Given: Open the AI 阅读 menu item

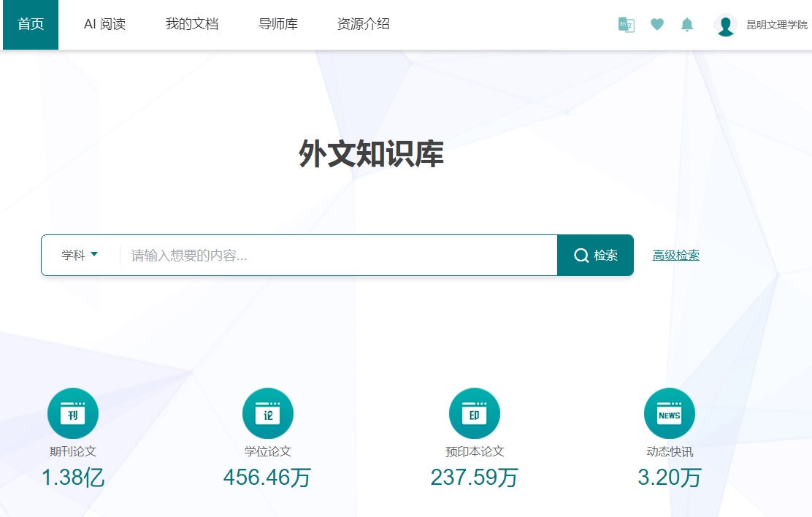Looking at the screenshot, I should tap(104, 24).
